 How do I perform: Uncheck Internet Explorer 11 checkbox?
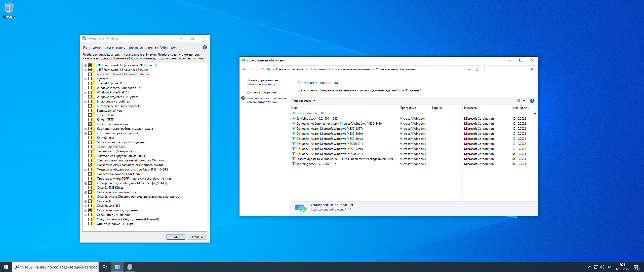click(x=90, y=83)
